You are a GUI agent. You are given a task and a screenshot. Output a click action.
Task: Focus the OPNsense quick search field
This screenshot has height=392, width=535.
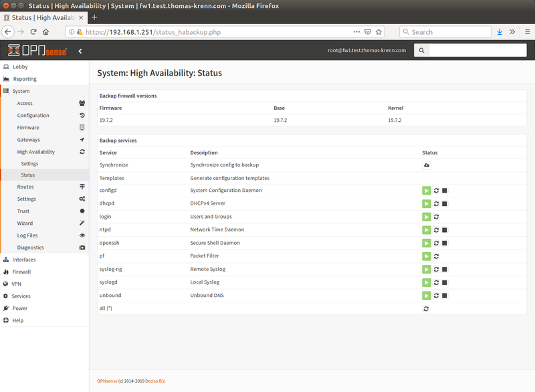point(477,50)
